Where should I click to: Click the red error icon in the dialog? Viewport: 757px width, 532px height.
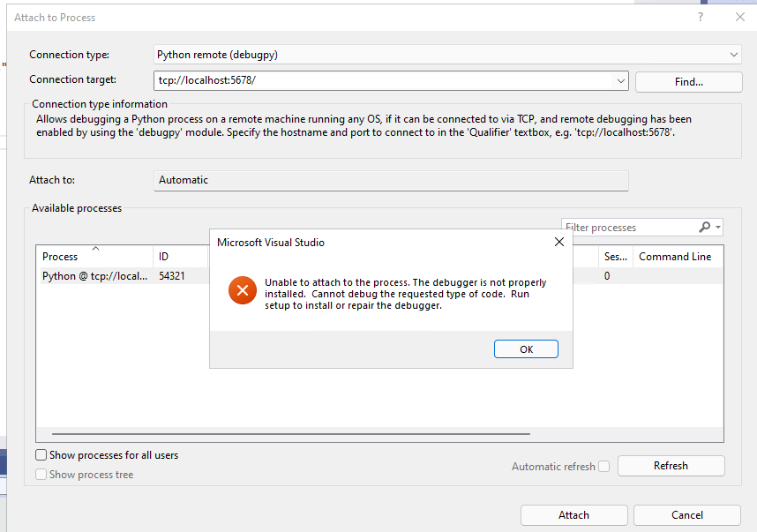coord(243,290)
